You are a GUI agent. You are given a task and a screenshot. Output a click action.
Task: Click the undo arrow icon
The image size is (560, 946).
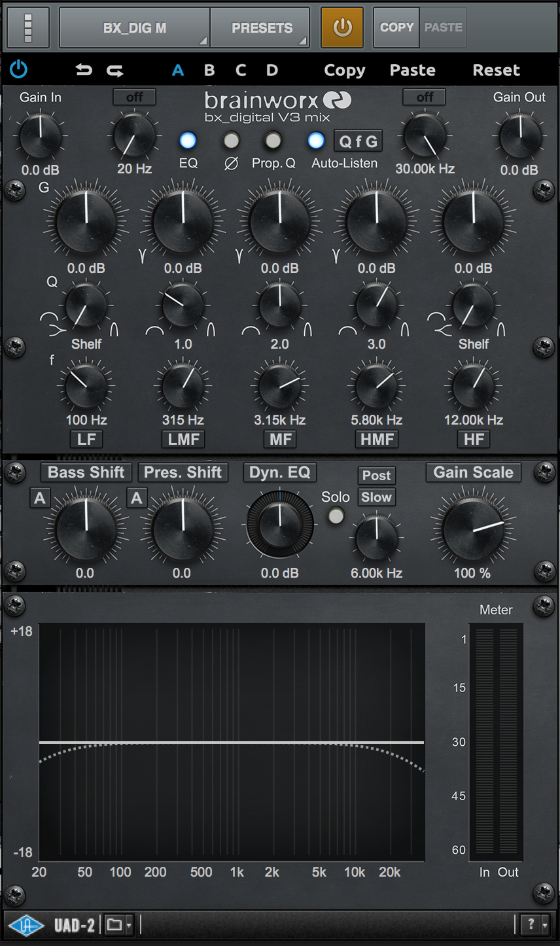[84, 70]
